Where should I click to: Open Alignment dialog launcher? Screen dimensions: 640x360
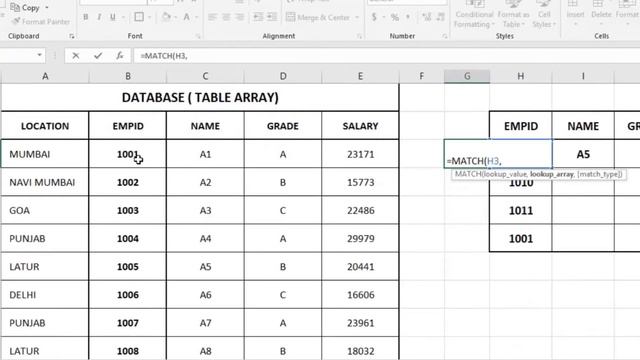(360, 36)
